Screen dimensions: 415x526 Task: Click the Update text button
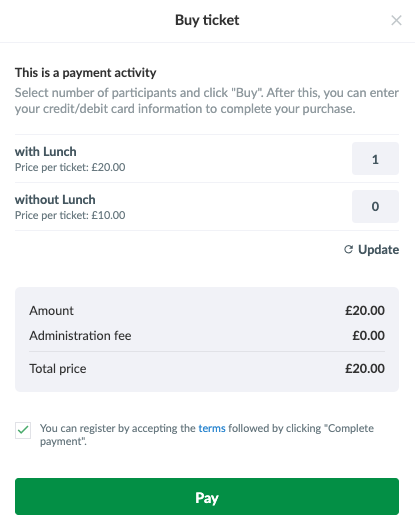tap(378, 250)
